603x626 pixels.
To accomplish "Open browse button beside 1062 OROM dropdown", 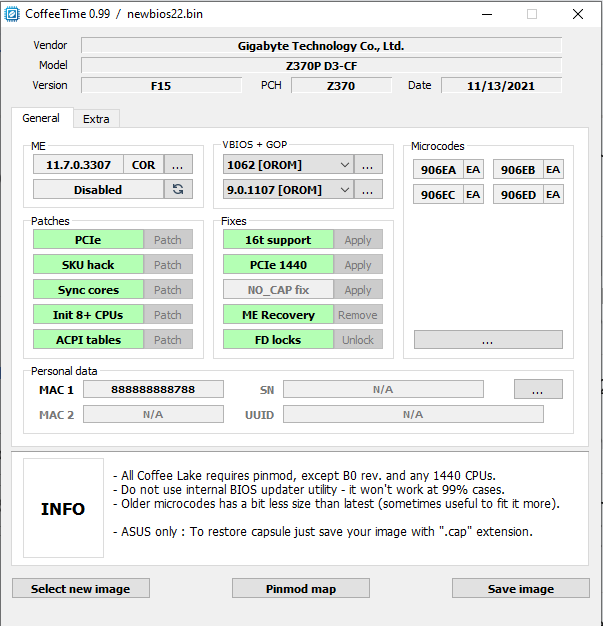I will pyautogui.click(x=369, y=165).
